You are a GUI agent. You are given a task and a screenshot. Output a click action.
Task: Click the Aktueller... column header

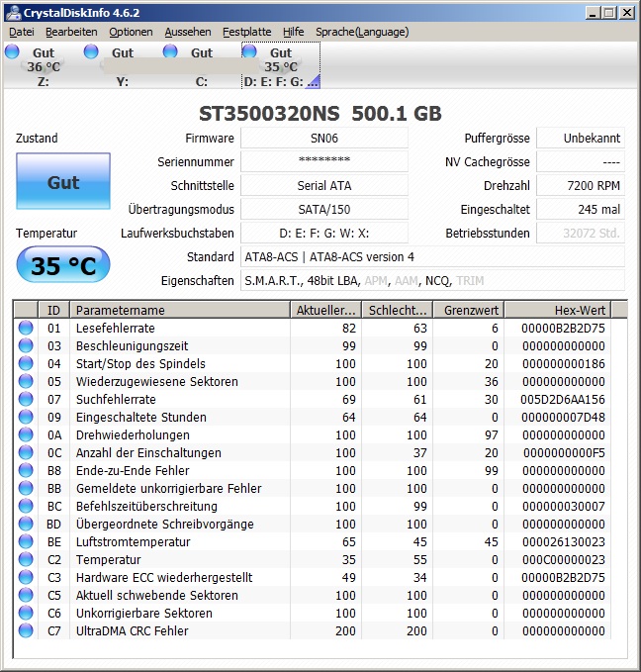click(326, 310)
